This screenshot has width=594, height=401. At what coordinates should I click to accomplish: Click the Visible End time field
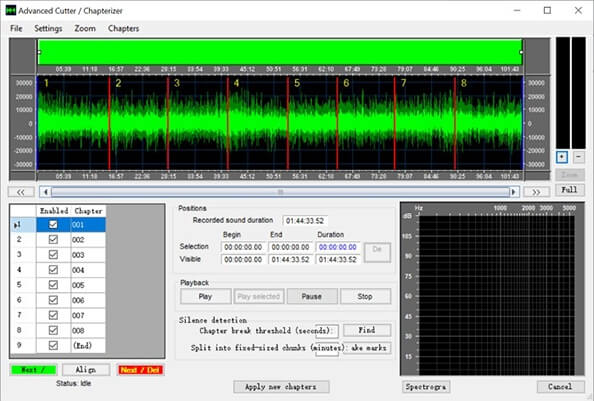pos(291,259)
